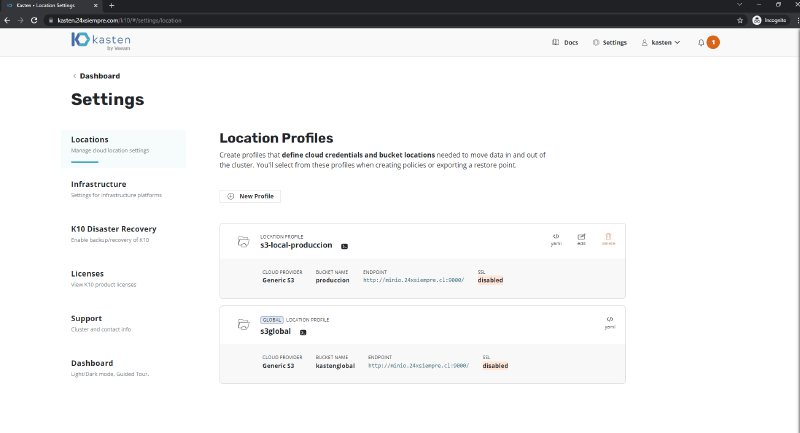Click the GLOBAL badge on s3global
The width and height of the screenshot is (800, 433).
tap(271, 320)
